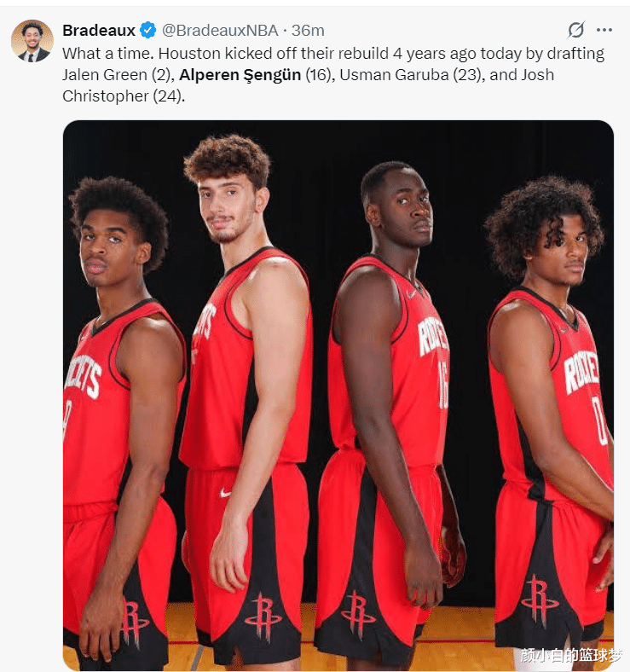Screen dimensions: 630x672
Task: Click the Bradeaux display name
Action: (x=99, y=31)
